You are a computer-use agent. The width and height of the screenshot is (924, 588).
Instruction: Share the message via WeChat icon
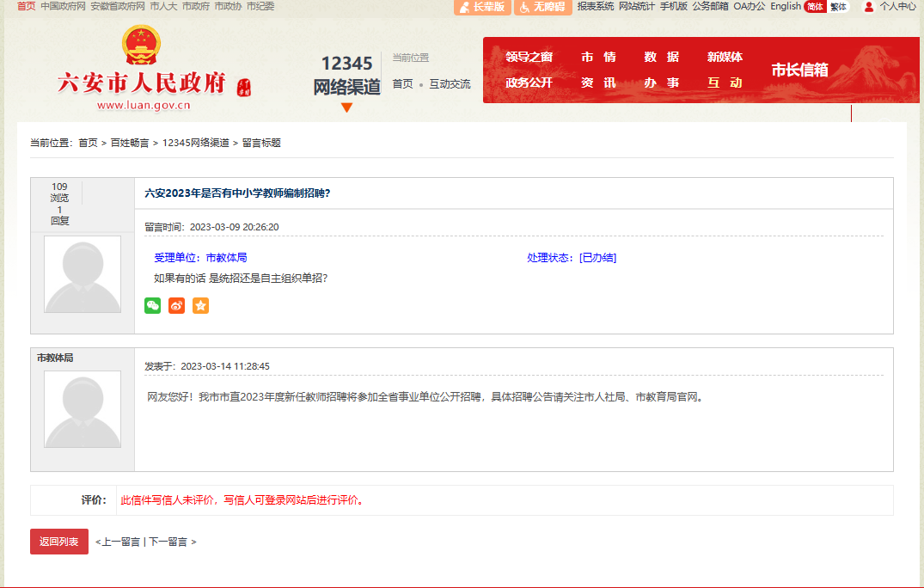[152, 305]
